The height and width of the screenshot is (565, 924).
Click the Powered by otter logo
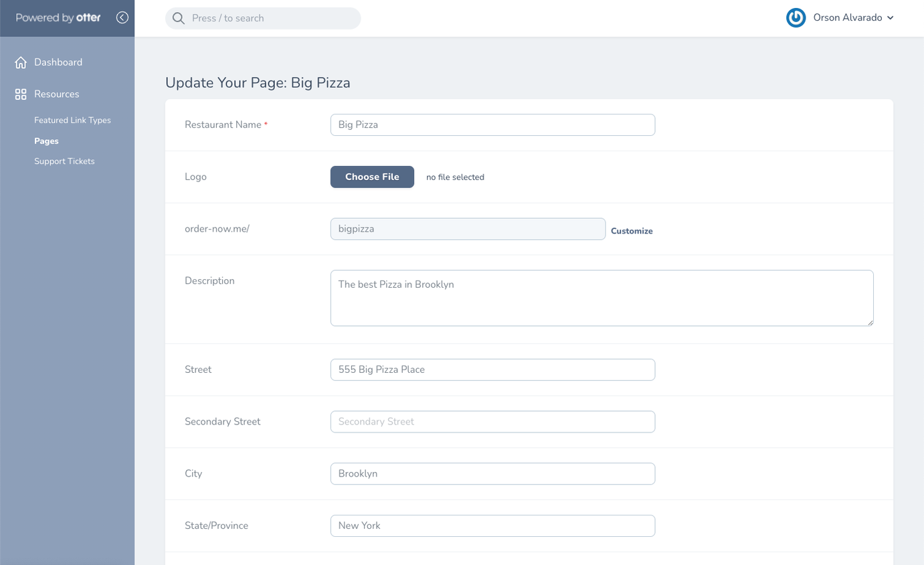[58, 18]
